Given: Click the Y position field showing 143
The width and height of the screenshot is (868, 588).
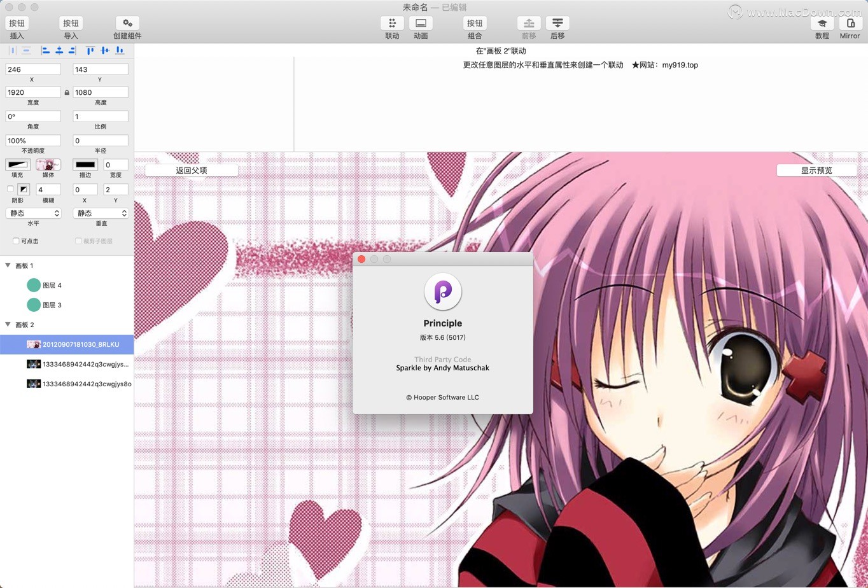Looking at the screenshot, I should click(101, 69).
